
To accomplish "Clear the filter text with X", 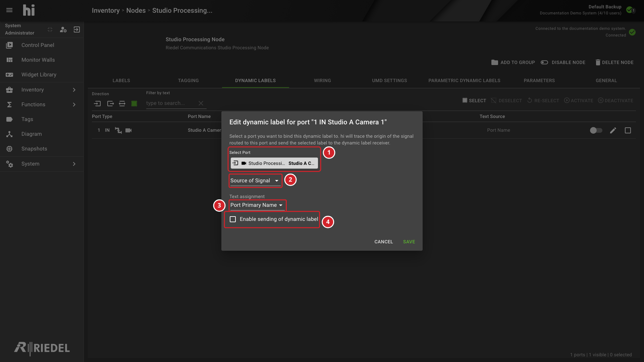I will [201, 103].
